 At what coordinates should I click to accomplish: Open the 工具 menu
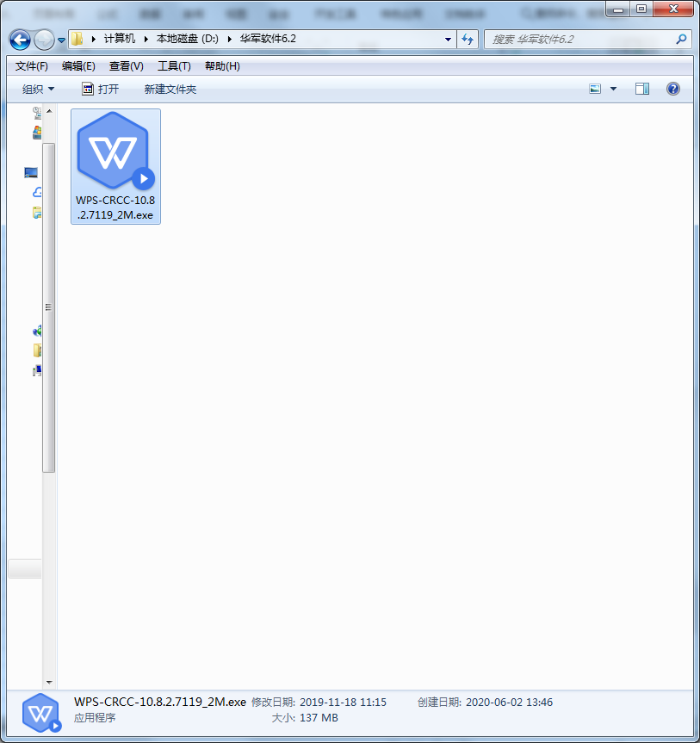click(x=174, y=65)
